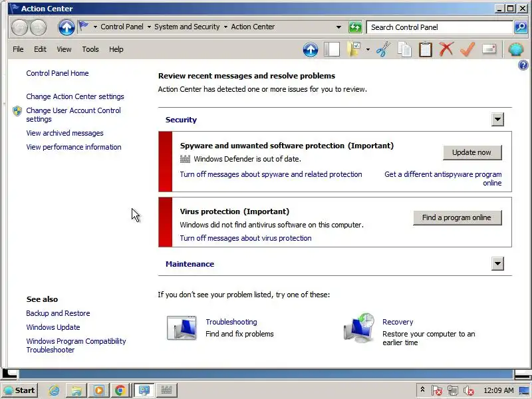532x399 pixels.
Task: Open dropdown arrow after System and Security
Action: tap(225, 27)
